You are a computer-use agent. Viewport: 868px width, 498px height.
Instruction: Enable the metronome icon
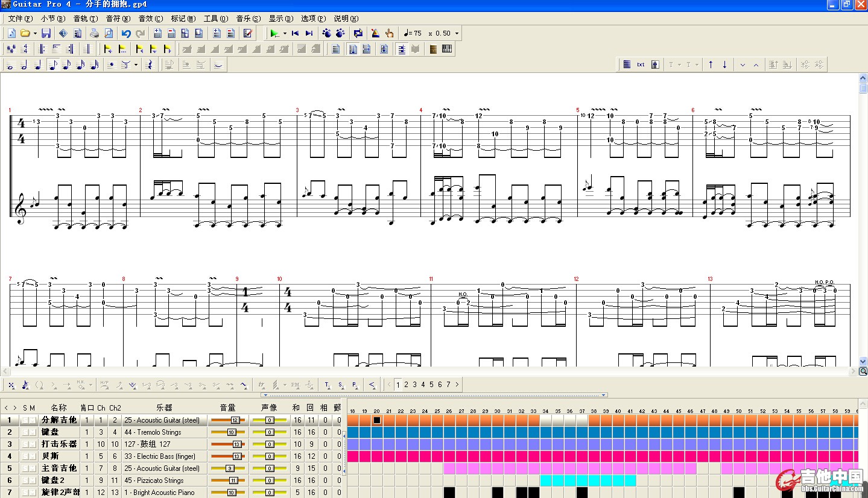click(x=375, y=33)
